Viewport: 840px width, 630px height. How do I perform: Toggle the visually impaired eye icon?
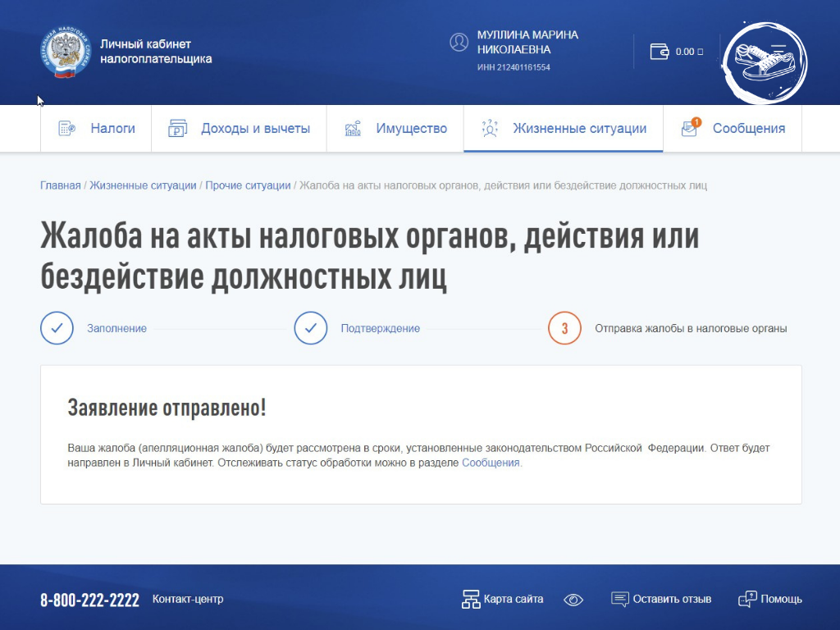[x=573, y=600]
